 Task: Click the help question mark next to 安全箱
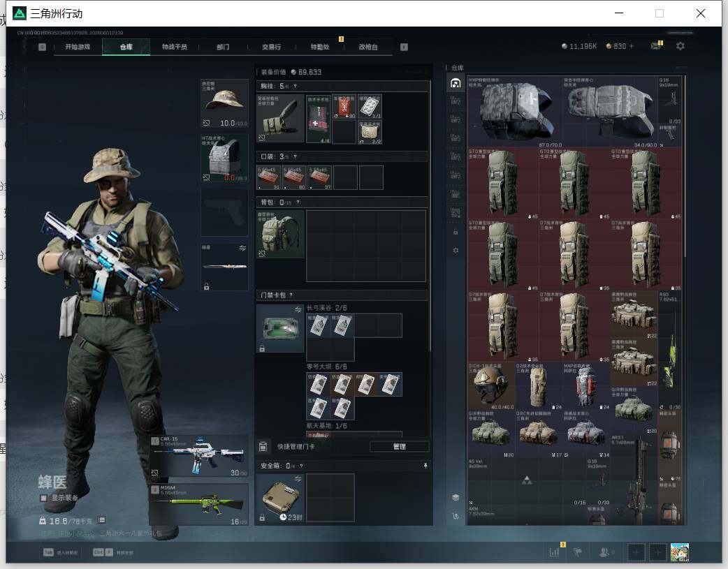(x=301, y=466)
